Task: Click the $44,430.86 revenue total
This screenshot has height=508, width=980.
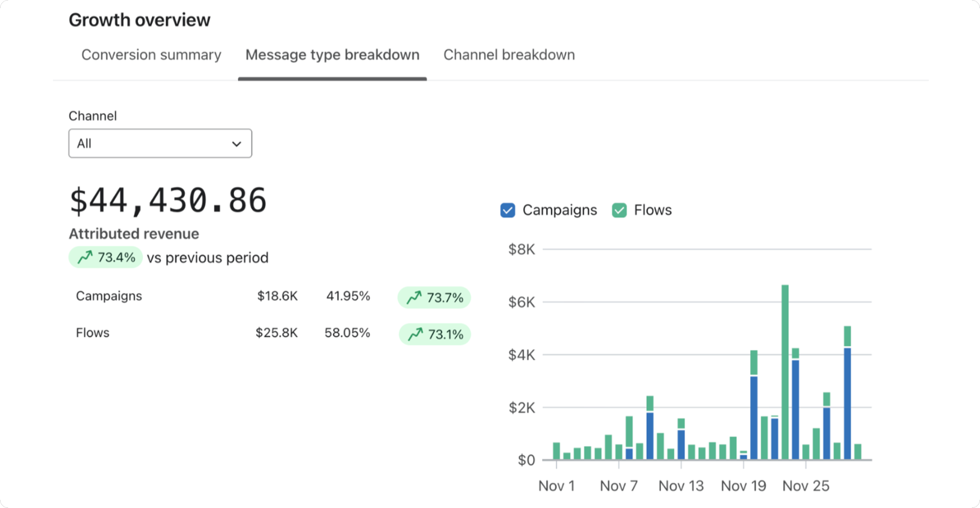Action: [168, 200]
